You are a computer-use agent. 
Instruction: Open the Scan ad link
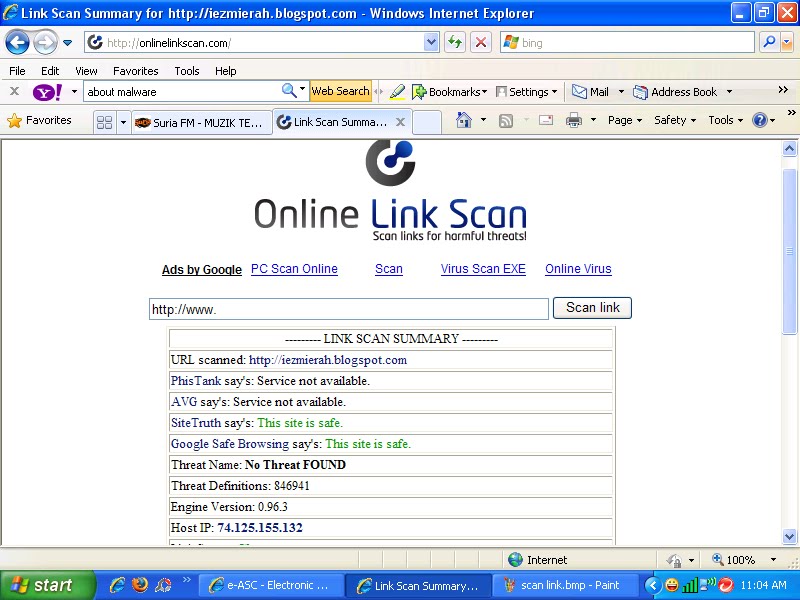[x=389, y=269]
